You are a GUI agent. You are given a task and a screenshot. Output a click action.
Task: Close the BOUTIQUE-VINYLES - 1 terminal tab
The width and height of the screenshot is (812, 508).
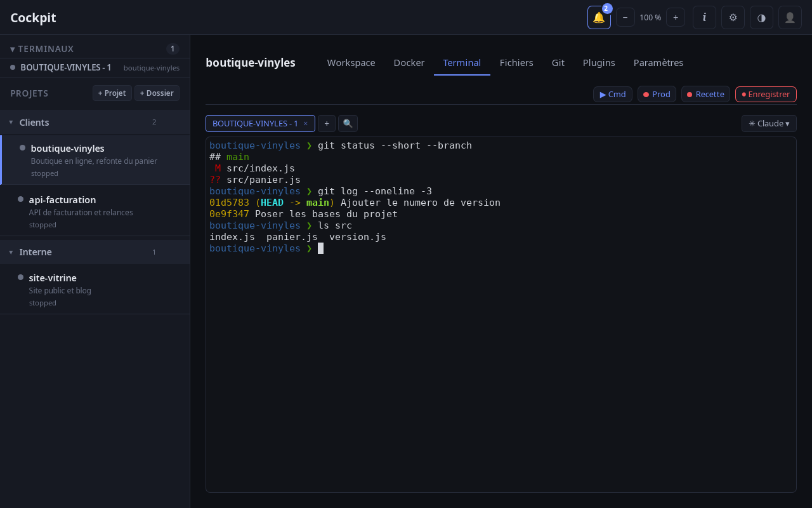305,123
